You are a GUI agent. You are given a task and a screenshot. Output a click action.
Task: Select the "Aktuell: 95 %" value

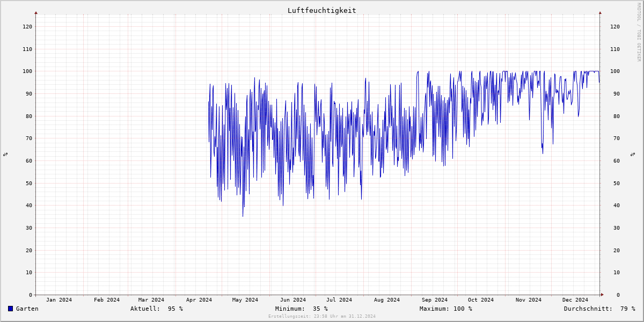tap(157, 309)
